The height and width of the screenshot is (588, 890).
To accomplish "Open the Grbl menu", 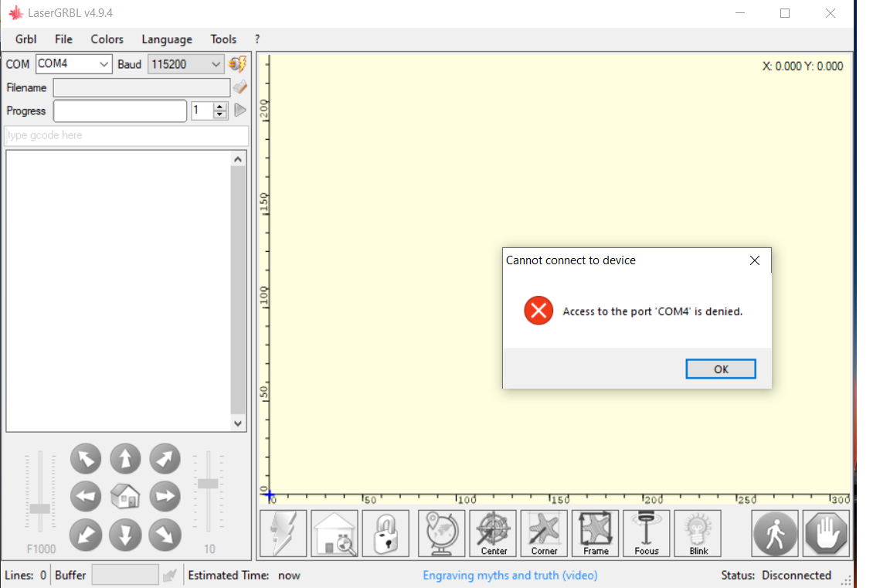I will [x=25, y=39].
